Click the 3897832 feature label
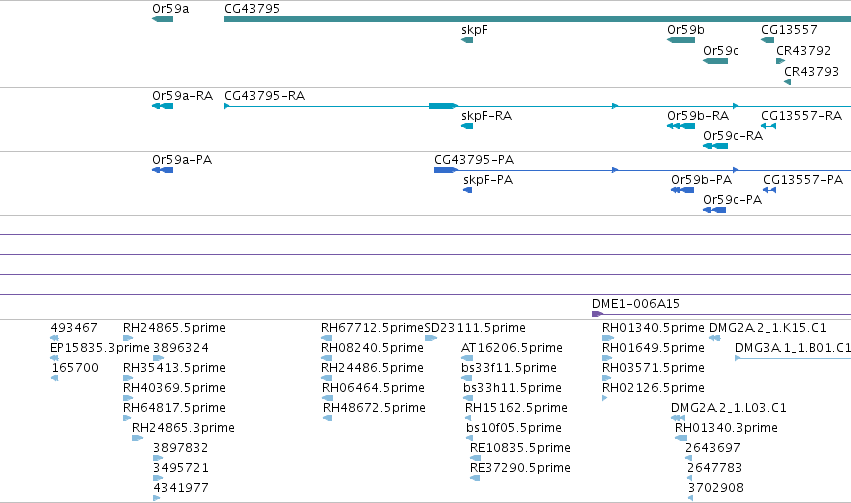Screen dimensions: 851x503 [181, 448]
